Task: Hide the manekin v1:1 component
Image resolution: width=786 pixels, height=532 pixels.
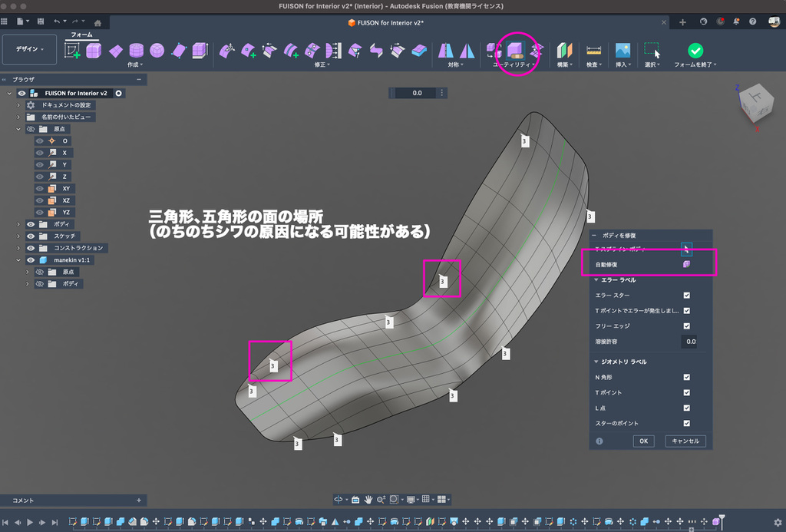Action: tap(31, 260)
